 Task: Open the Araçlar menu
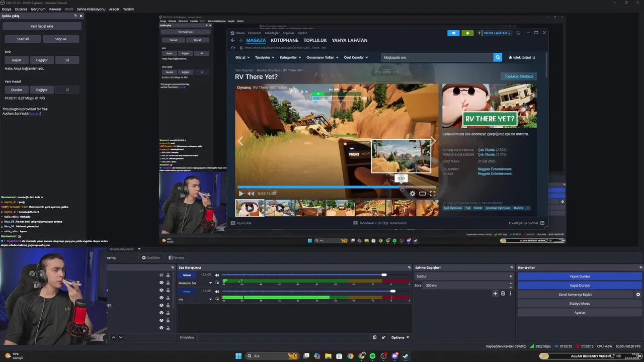(x=114, y=9)
